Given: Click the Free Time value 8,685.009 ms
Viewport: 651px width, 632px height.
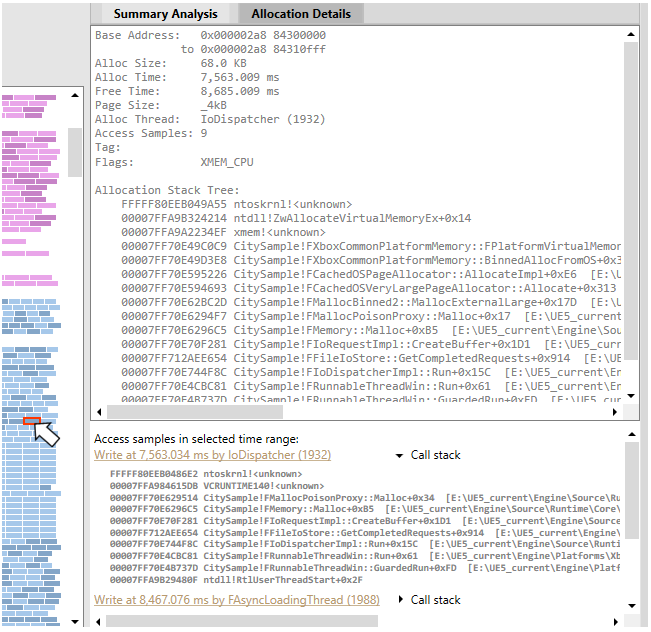Looking at the screenshot, I should coord(240,91).
